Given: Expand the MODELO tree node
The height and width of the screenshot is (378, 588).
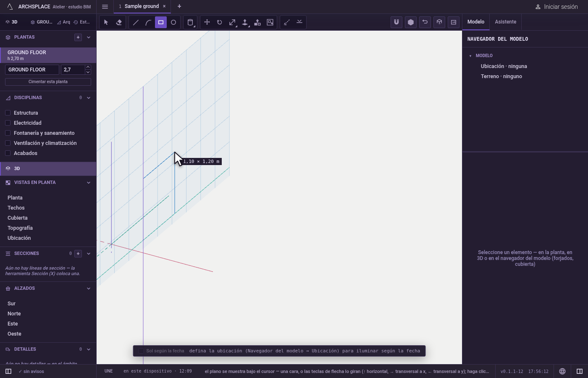Looking at the screenshot, I should 470,56.
